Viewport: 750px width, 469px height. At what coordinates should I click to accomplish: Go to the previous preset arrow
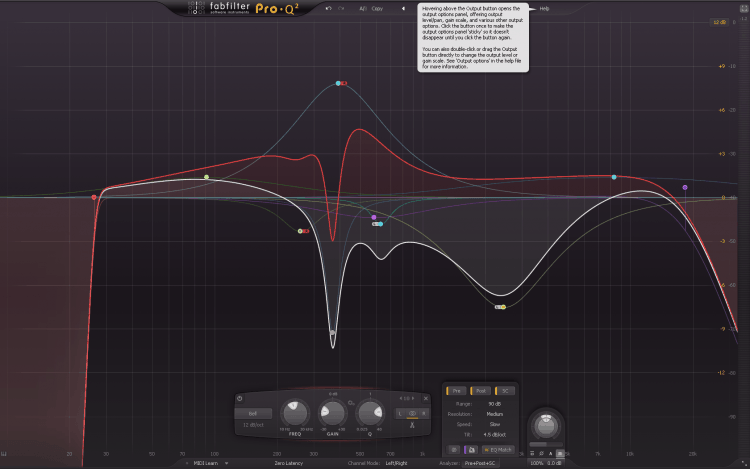pyautogui.click(x=403, y=9)
